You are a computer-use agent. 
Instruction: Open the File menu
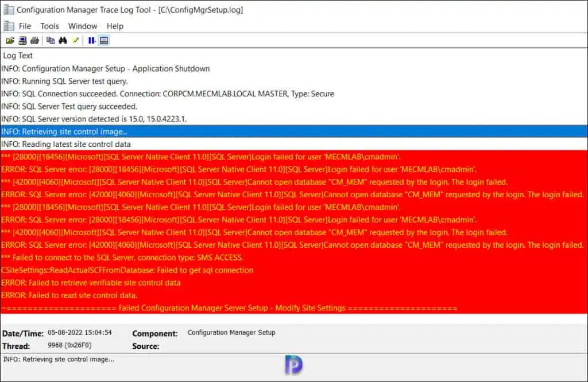(x=25, y=26)
